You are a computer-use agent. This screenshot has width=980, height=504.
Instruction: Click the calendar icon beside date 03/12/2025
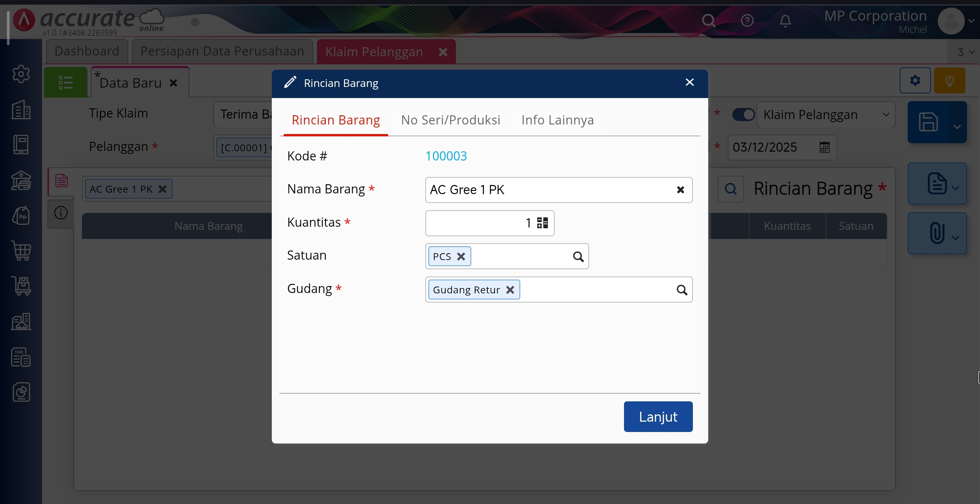tap(825, 147)
